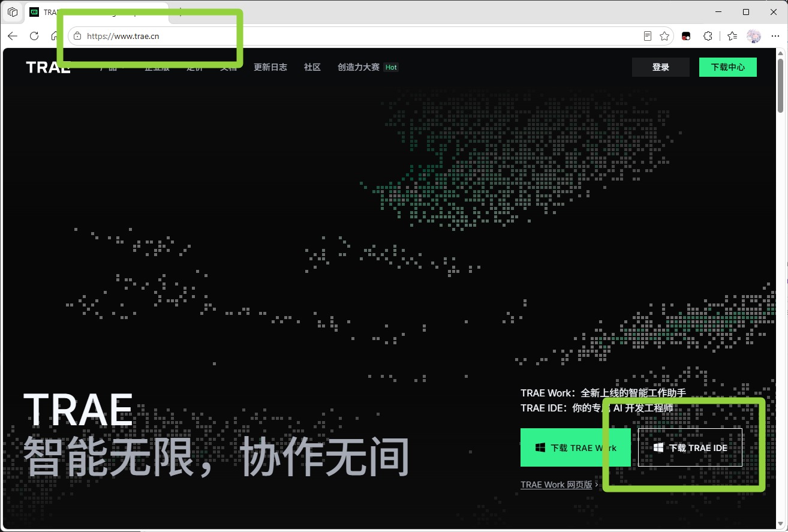Open the red and black extension icon
This screenshot has height=532, width=788.
pos(686,36)
